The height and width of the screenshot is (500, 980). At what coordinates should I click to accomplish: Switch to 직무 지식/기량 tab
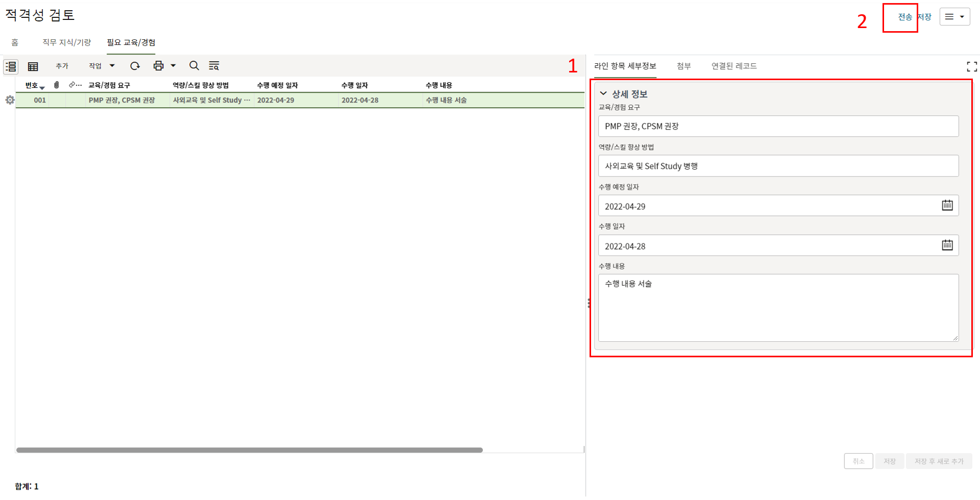(66, 42)
